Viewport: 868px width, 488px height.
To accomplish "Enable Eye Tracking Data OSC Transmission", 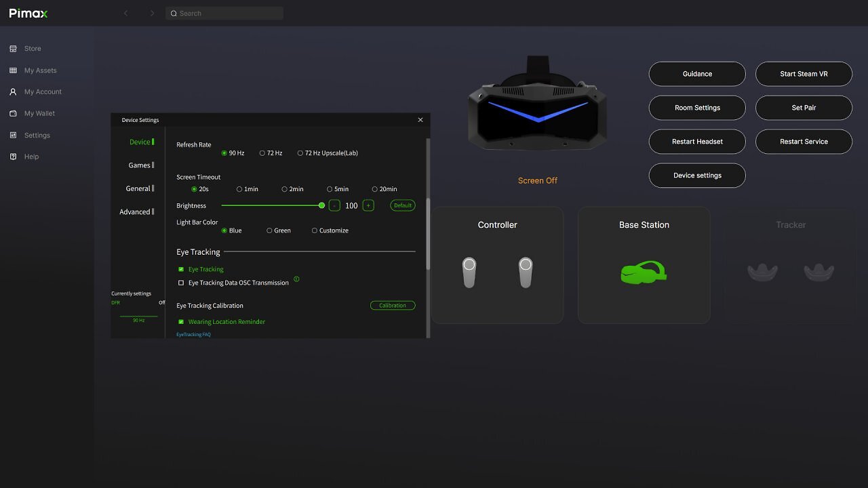I will tap(181, 283).
